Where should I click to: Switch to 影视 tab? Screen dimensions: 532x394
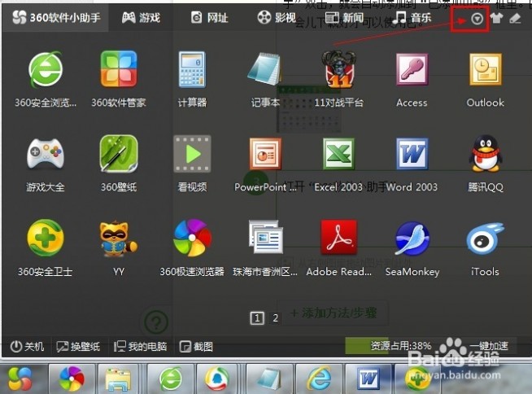277,17
